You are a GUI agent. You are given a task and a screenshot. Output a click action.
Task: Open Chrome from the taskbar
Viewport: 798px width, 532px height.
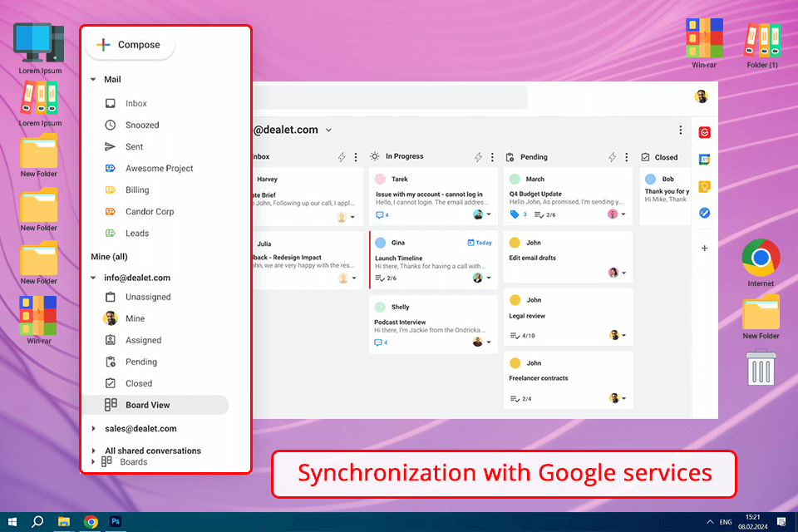[91, 522]
